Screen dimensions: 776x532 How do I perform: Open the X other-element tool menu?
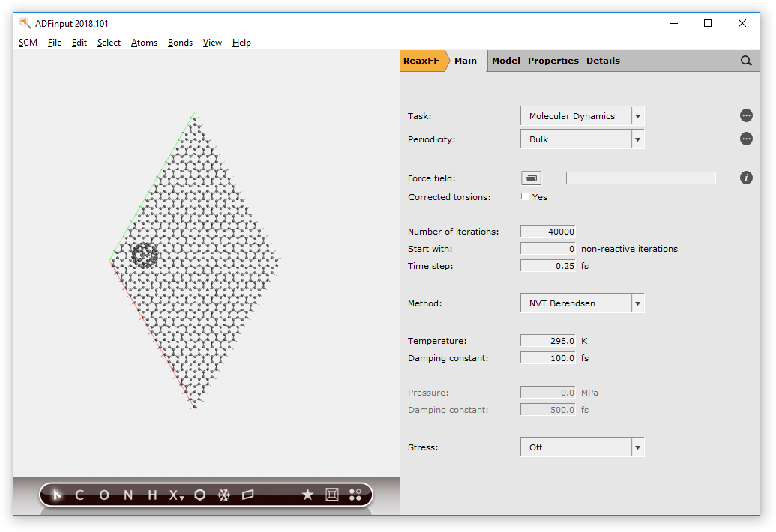(176, 495)
